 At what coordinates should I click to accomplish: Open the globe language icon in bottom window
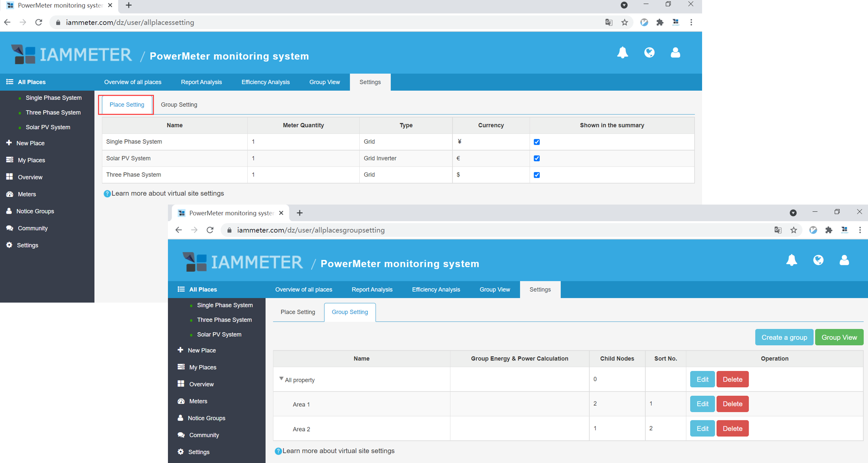pos(818,260)
